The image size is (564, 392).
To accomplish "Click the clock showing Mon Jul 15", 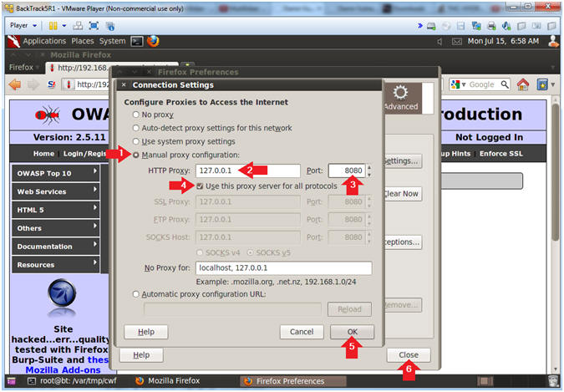I will [503, 42].
